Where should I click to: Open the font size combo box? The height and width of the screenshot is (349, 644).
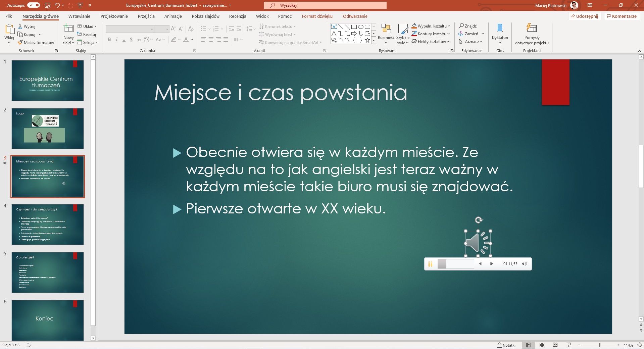point(161,29)
